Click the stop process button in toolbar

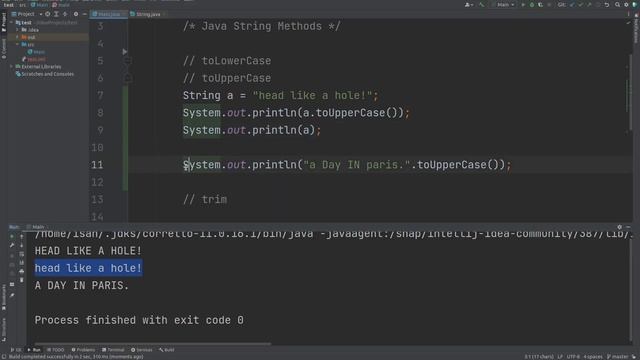coord(549,4)
